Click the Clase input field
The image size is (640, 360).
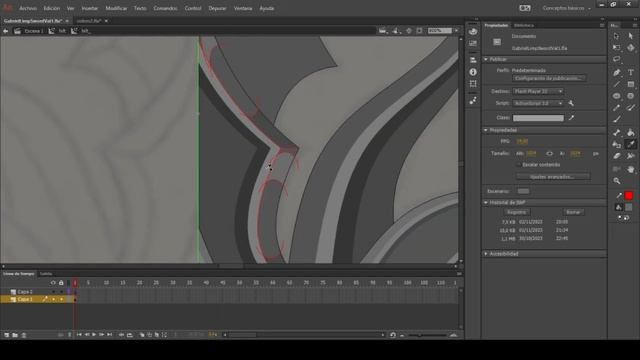coord(538,118)
